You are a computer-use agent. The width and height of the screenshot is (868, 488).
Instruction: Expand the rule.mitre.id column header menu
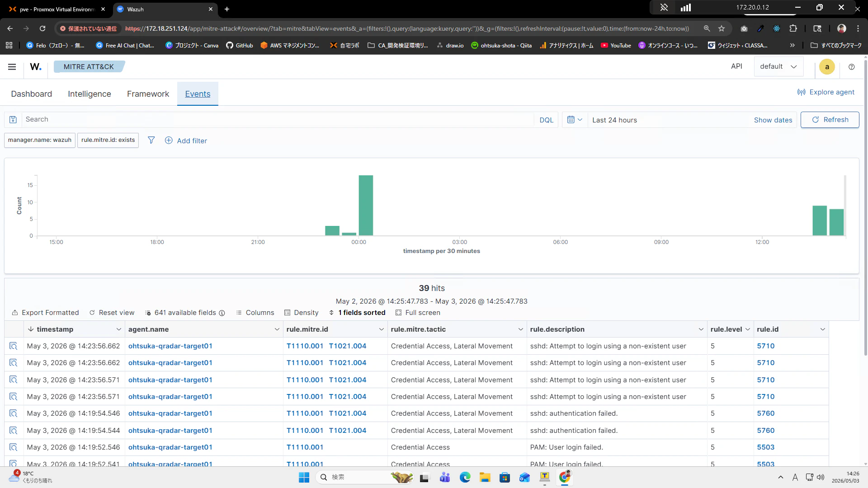[382, 329]
